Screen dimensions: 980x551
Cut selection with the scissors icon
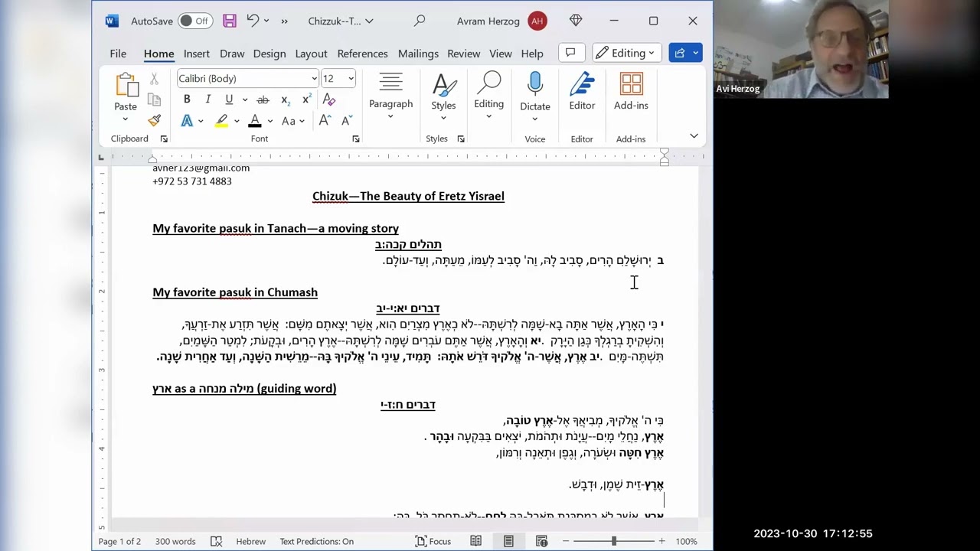click(154, 80)
